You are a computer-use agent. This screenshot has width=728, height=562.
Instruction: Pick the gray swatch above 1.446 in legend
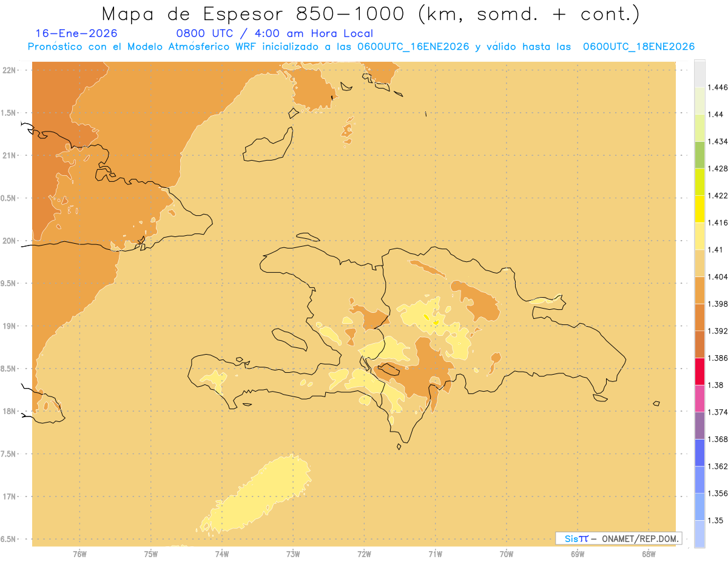coord(699,73)
